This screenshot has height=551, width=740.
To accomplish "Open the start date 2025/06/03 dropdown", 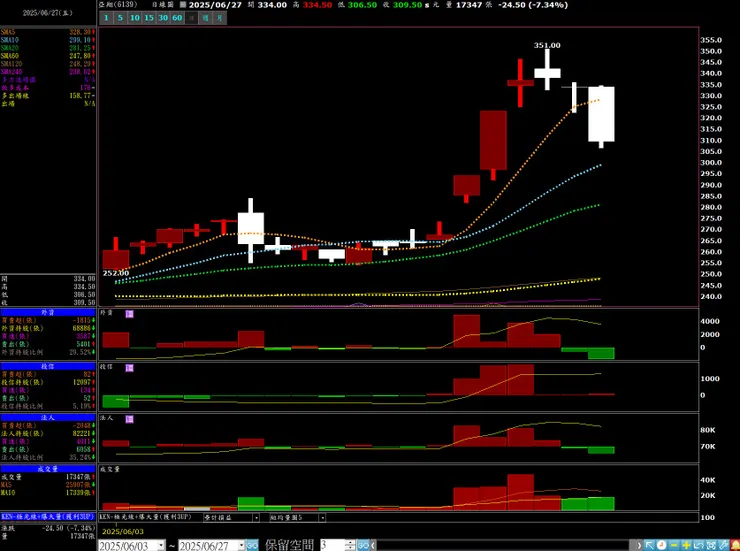I will [161, 546].
